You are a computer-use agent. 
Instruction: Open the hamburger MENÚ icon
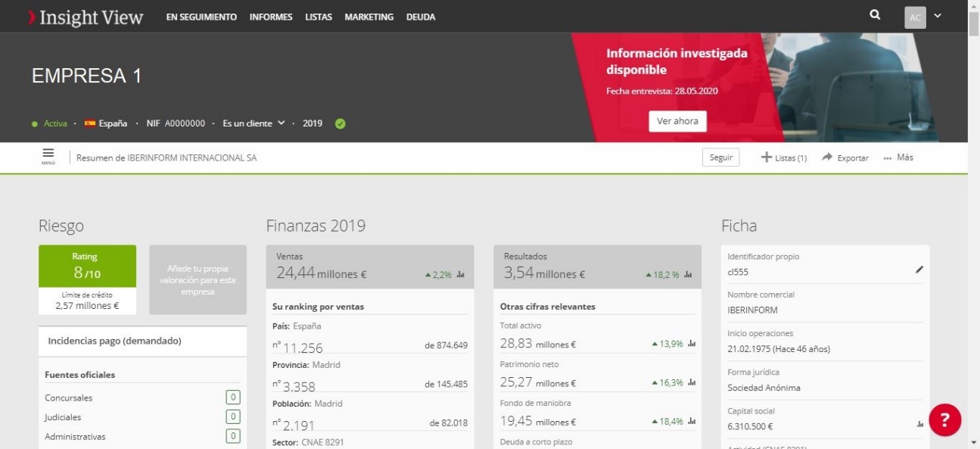pos(48,157)
